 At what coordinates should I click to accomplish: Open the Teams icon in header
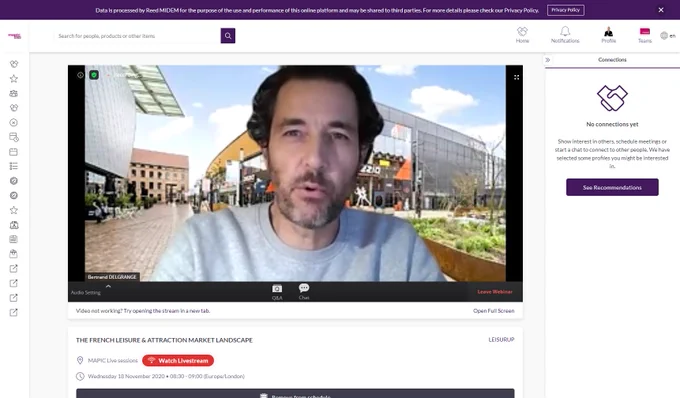[x=645, y=35]
